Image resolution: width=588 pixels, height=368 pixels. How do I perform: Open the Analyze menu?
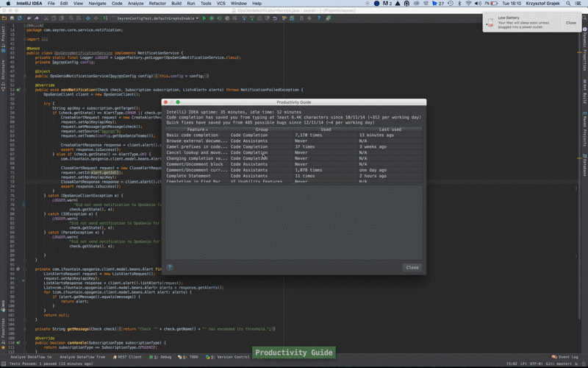click(135, 4)
